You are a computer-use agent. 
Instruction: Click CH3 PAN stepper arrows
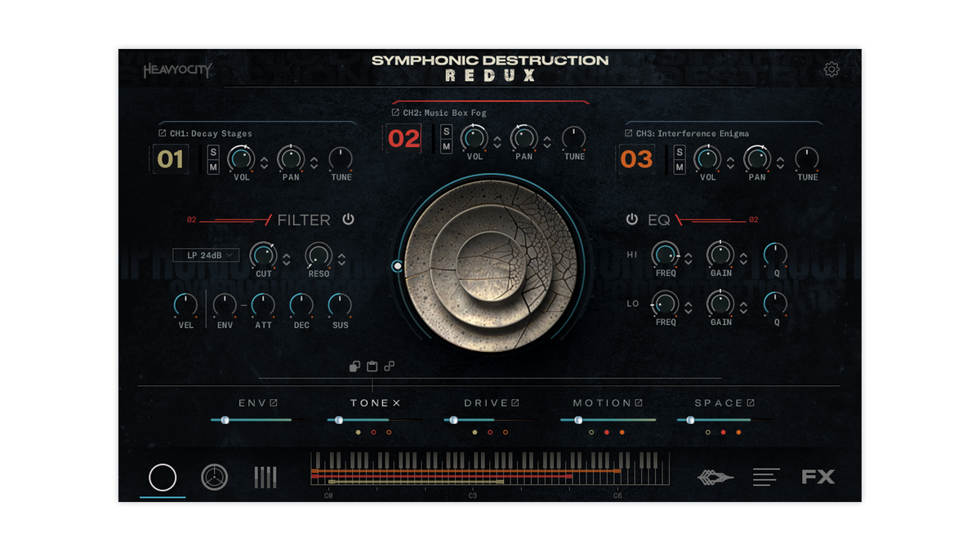[780, 162]
